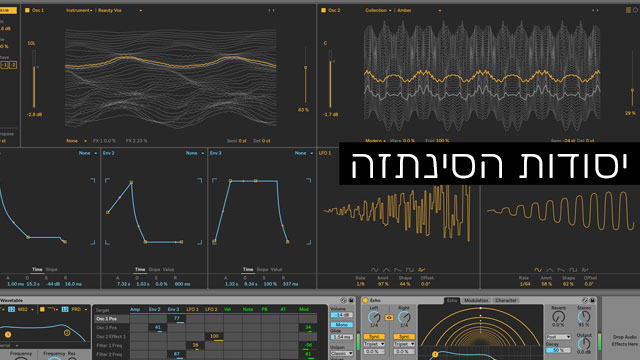This screenshot has width=640, height=360.
Task: Expand the Echo Left Triplet dropdown
Action: tap(374, 344)
